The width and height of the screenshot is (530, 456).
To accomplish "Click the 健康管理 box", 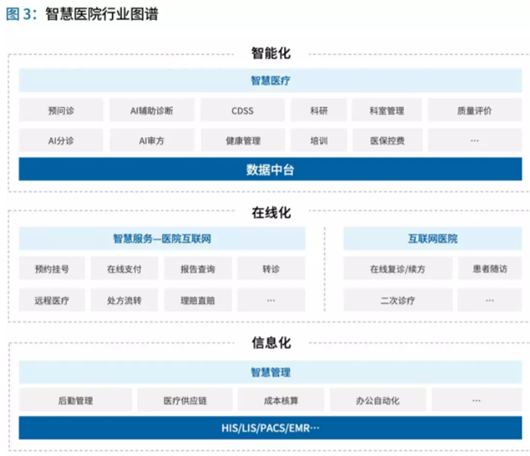I will (242, 140).
